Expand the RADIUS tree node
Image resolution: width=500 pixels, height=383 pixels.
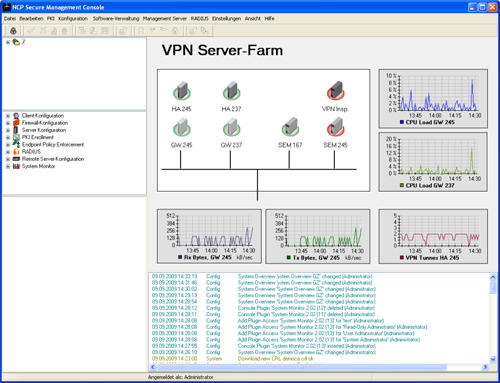[x=8, y=152]
